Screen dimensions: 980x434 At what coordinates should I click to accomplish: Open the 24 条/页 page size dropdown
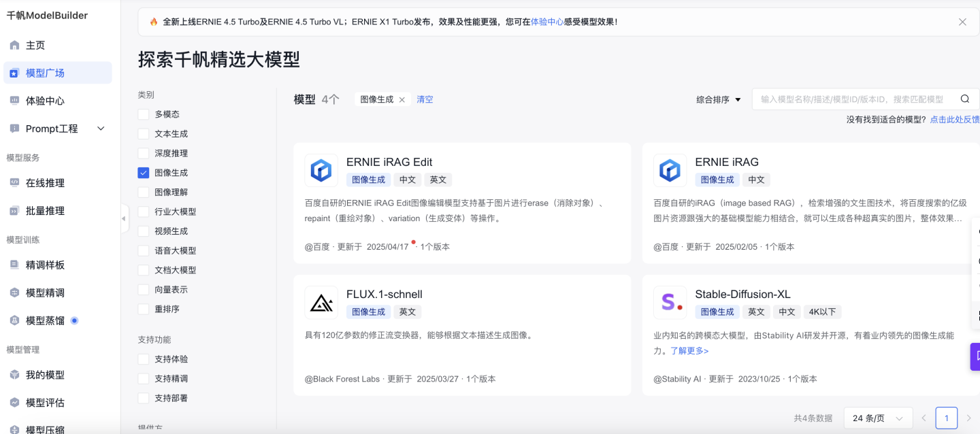878,418
